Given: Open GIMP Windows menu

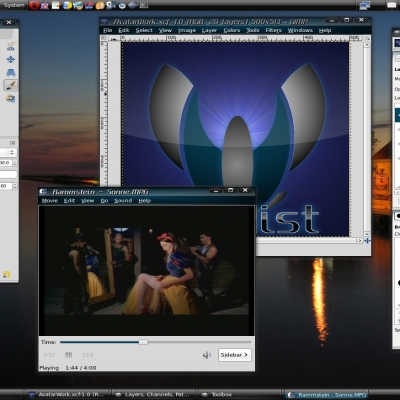Looking at the screenshot, I should tap(300, 30).
